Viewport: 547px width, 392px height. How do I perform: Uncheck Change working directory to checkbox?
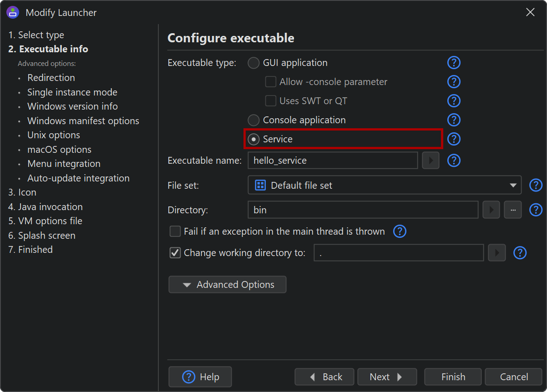click(175, 253)
